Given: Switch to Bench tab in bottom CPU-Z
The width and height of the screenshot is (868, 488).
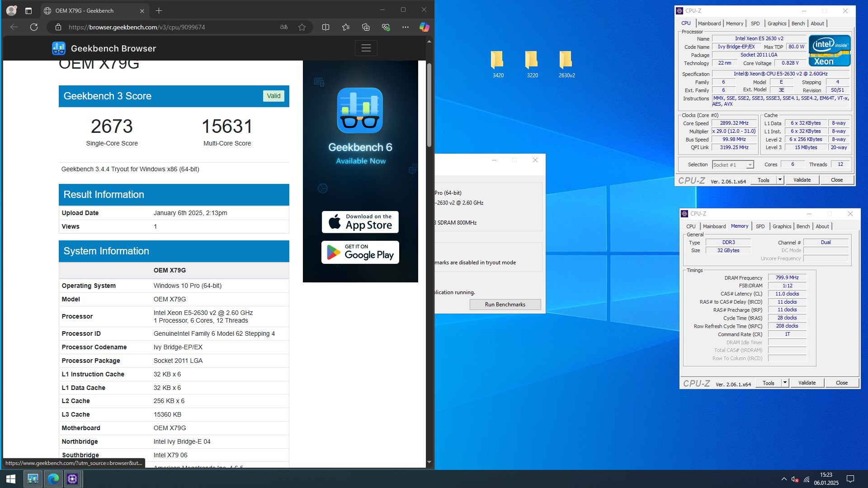Looking at the screenshot, I should [803, 226].
